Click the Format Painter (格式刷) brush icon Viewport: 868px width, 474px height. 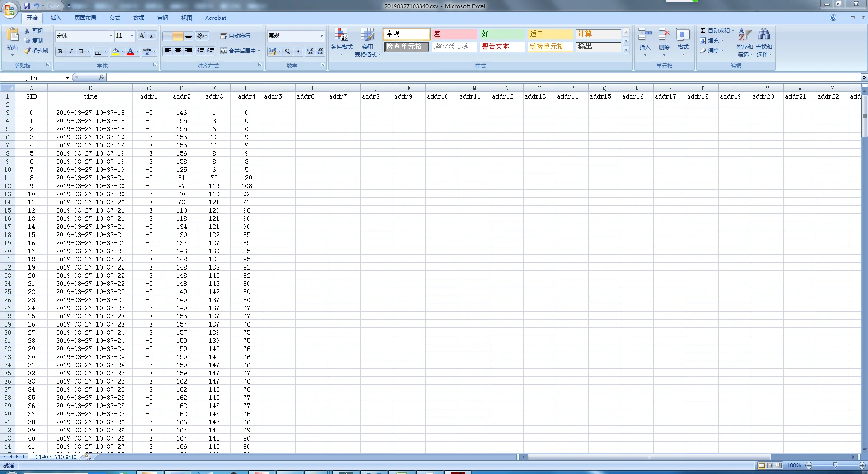27,51
